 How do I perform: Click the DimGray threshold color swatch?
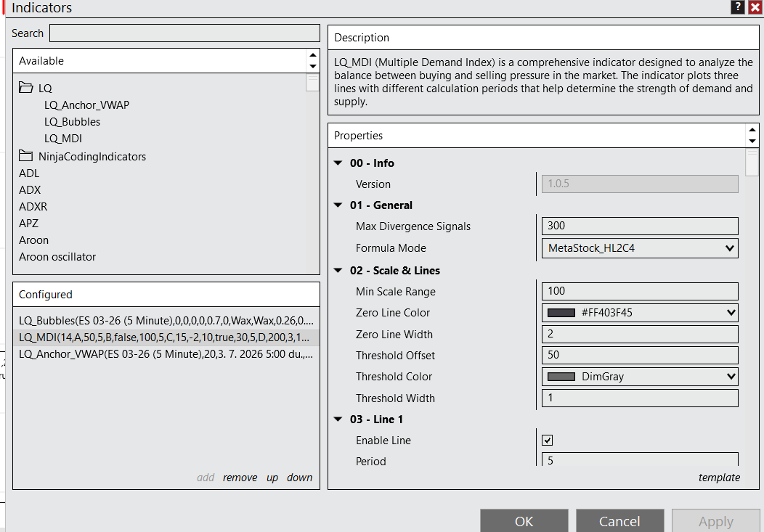coord(561,377)
